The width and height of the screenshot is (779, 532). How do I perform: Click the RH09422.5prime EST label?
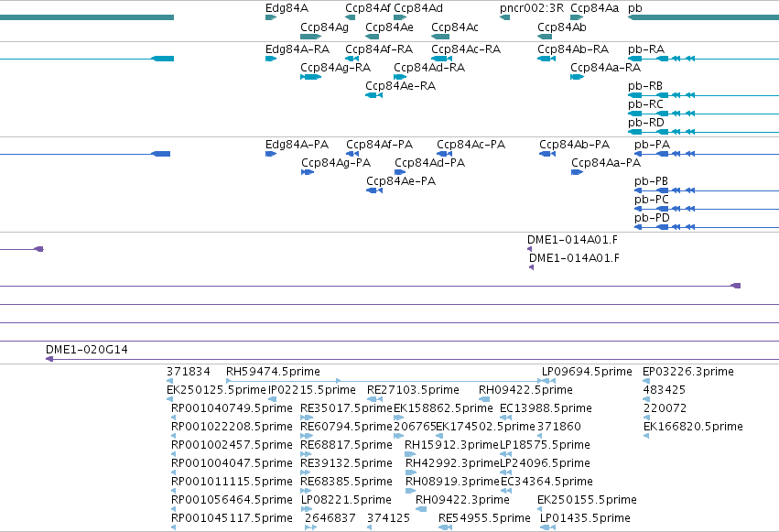[x=525, y=390]
